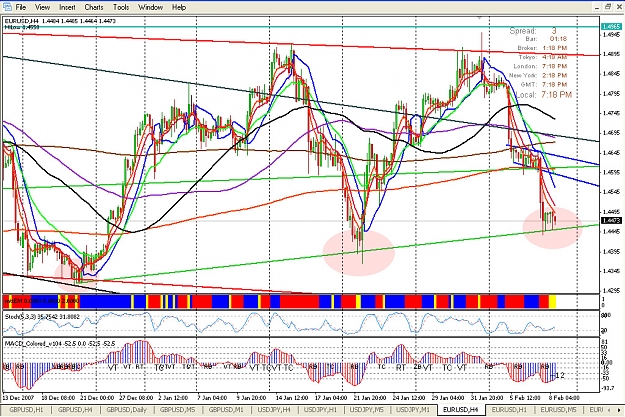Click the 13 Dec 2007 date label
The height and width of the screenshot is (417, 625).
pos(19,397)
